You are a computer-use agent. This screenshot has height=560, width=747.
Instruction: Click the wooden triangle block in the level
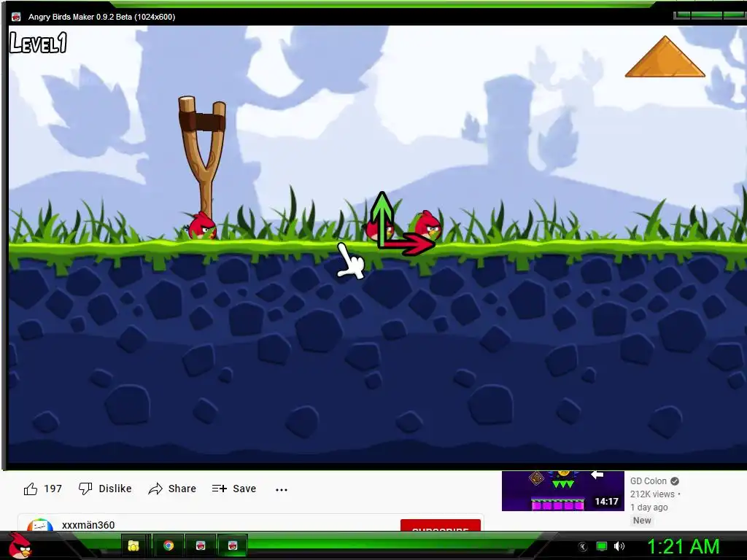(665, 57)
